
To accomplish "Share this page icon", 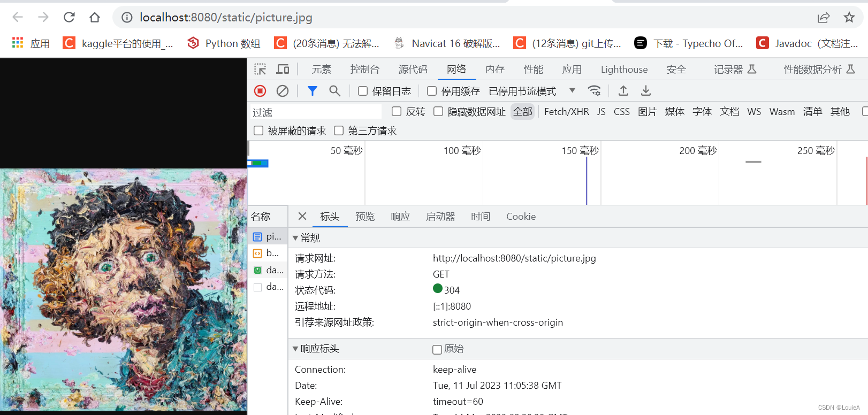I will tap(824, 18).
